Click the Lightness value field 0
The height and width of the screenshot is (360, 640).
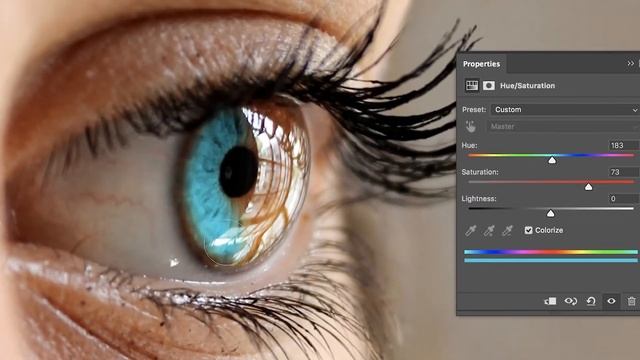coord(624,198)
